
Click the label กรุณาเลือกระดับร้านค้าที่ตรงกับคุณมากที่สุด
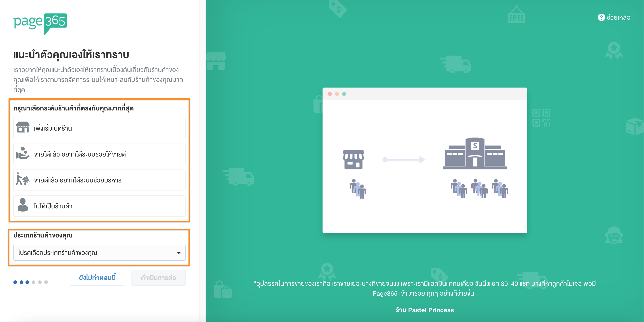(74, 108)
